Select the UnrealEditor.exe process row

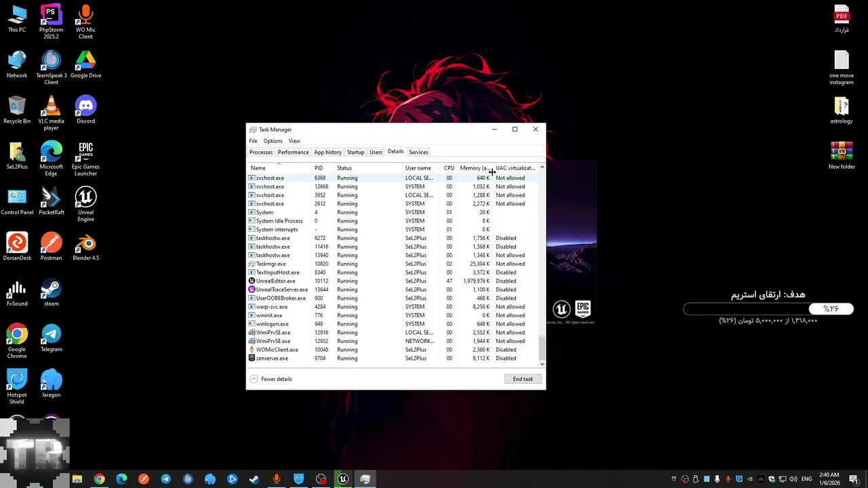[393, 281]
